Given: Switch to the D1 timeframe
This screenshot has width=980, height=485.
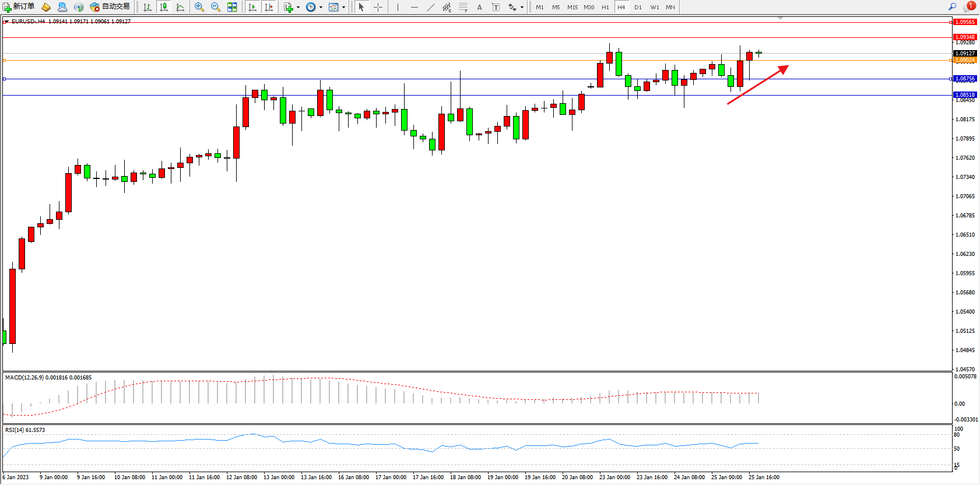Looking at the screenshot, I should [638, 7].
